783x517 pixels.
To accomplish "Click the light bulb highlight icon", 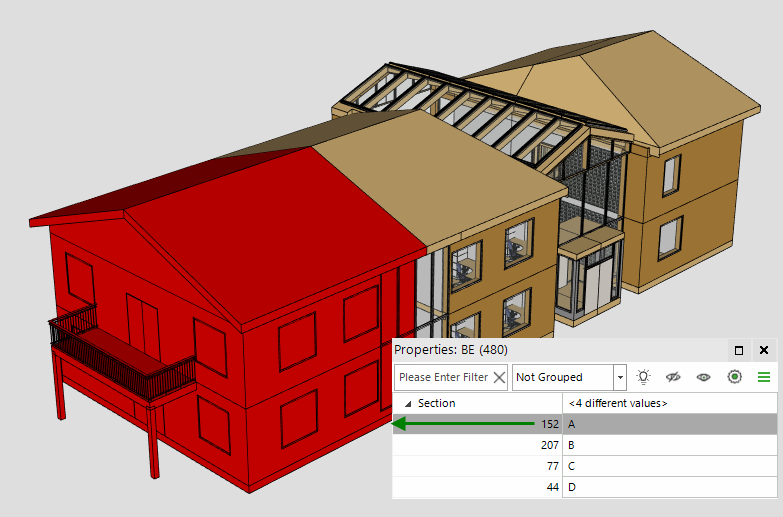I will coord(643,377).
